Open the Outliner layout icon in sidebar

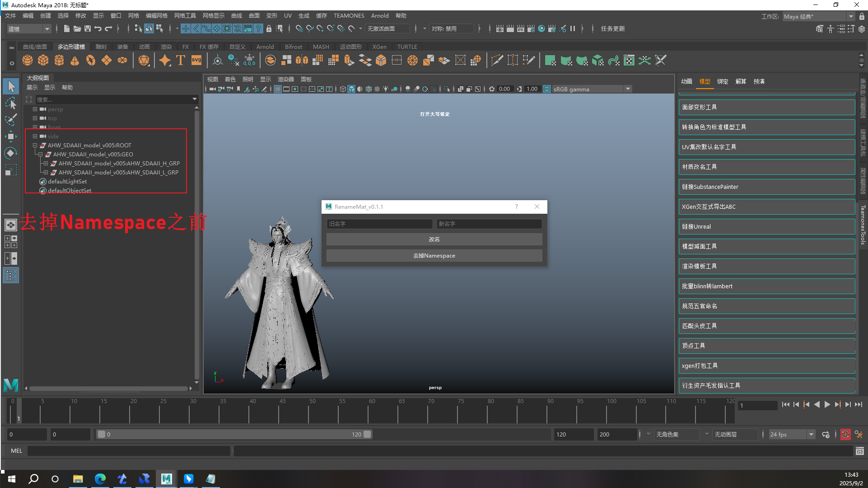click(x=11, y=275)
